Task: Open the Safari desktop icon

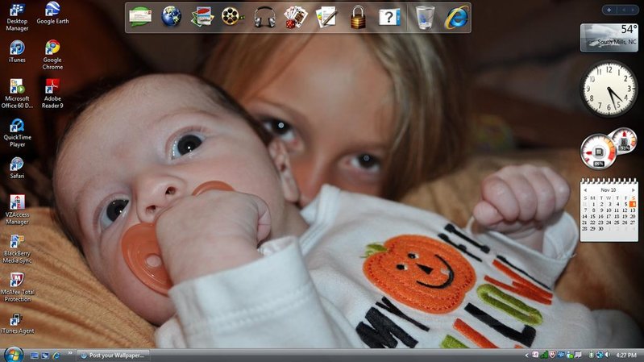Action: [x=17, y=168]
